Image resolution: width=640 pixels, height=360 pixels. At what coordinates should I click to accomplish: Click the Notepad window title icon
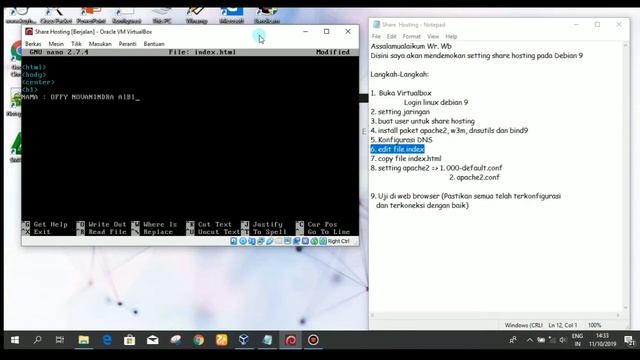(x=376, y=24)
